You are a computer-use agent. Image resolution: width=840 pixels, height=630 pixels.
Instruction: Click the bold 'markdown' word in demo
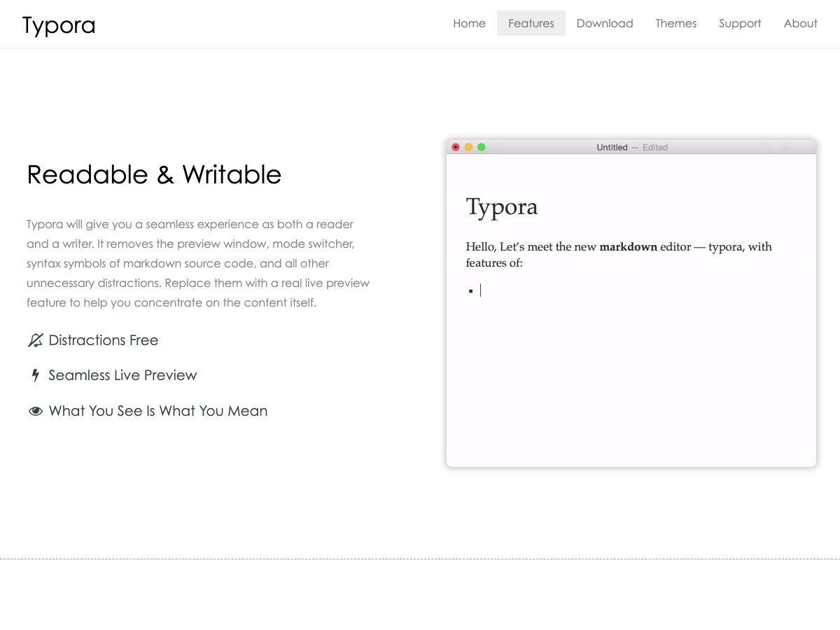628,246
